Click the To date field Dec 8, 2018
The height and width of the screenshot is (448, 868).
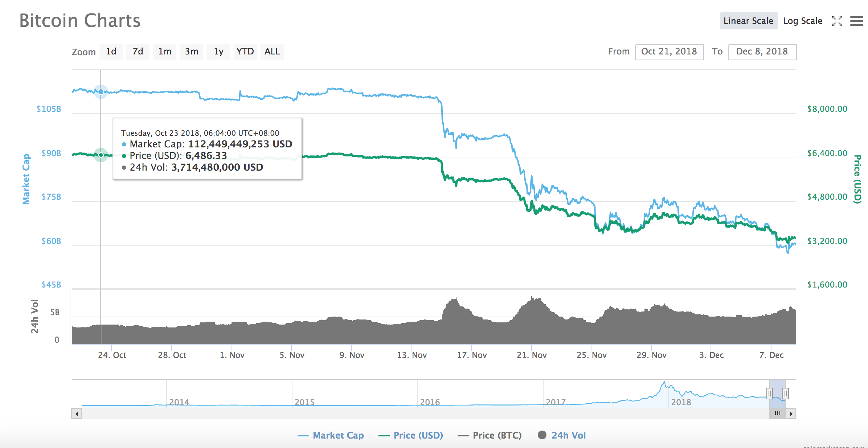click(762, 52)
